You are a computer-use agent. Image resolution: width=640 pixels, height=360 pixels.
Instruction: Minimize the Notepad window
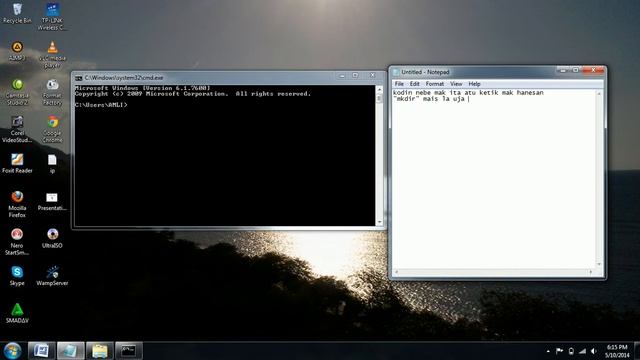click(x=563, y=71)
